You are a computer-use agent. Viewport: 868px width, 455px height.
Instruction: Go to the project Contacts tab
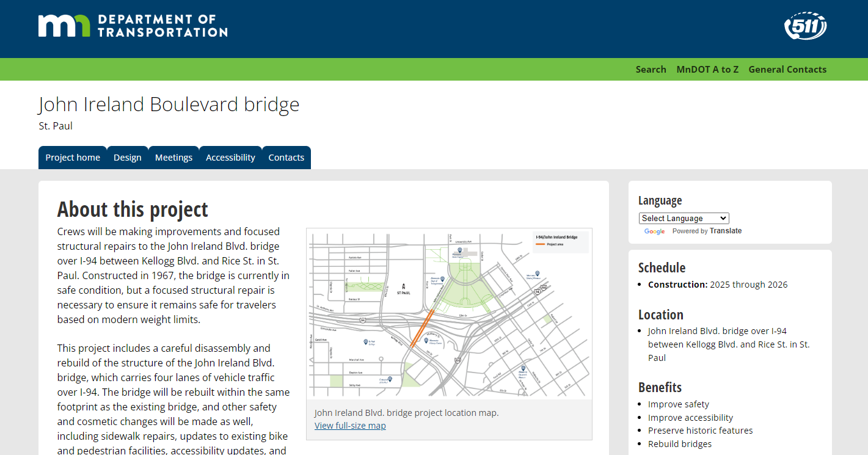point(286,158)
